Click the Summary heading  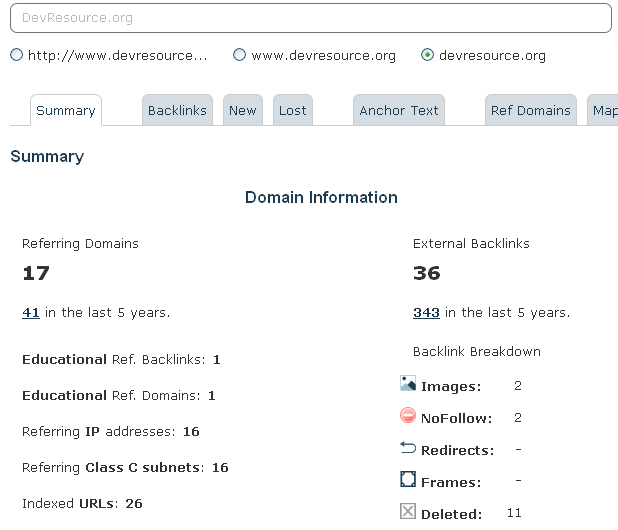[47, 157]
